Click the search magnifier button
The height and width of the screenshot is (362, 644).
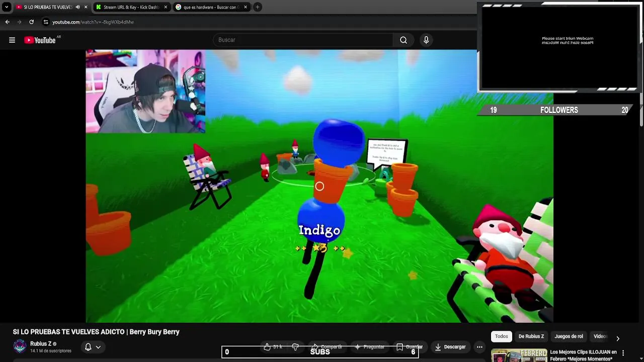click(404, 40)
